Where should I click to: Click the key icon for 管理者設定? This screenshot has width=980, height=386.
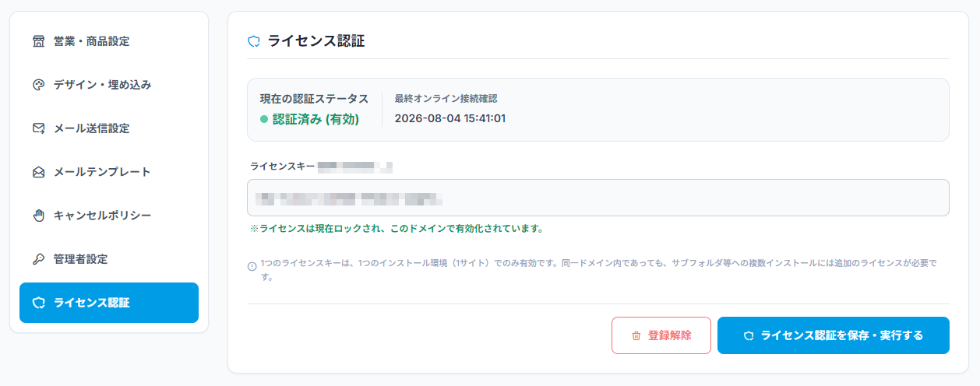coord(39,259)
